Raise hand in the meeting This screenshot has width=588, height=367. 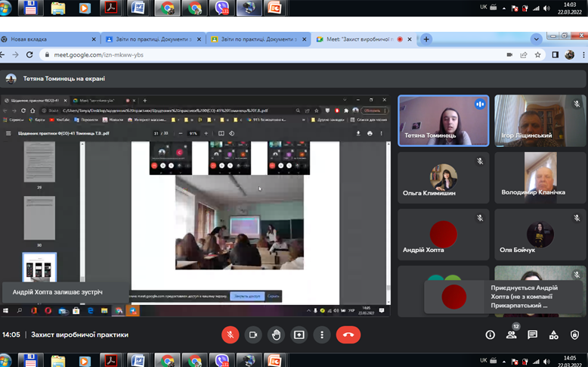tap(276, 334)
